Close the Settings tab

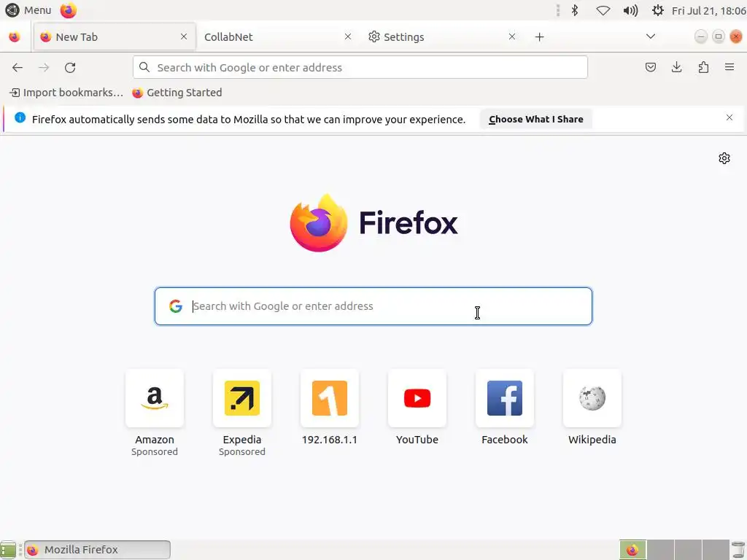pyautogui.click(x=512, y=36)
